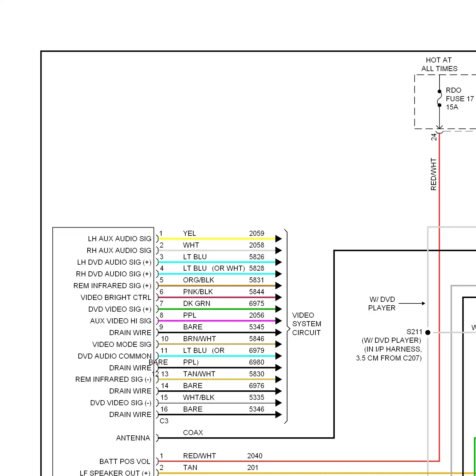The height and width of the screenshot is (476, 476).
Task: Click circuit number 2059
Action: click(x=256, y=233)
